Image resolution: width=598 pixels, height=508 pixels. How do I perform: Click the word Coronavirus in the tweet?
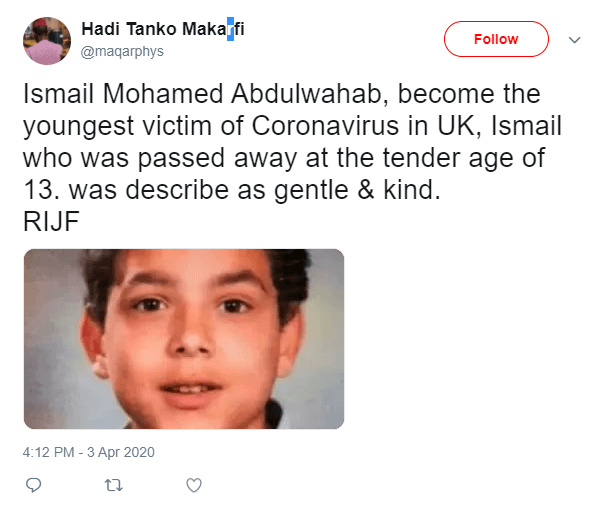325,125
